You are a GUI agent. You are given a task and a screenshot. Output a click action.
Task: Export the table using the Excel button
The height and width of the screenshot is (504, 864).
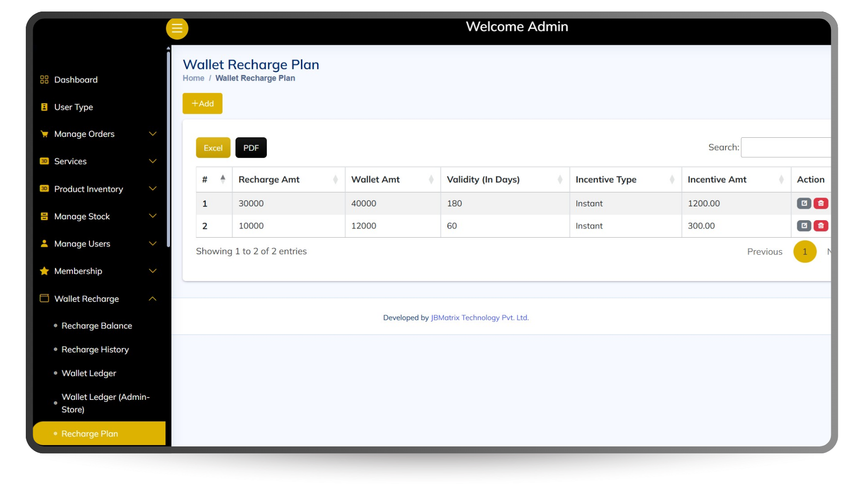pos(213,148)
